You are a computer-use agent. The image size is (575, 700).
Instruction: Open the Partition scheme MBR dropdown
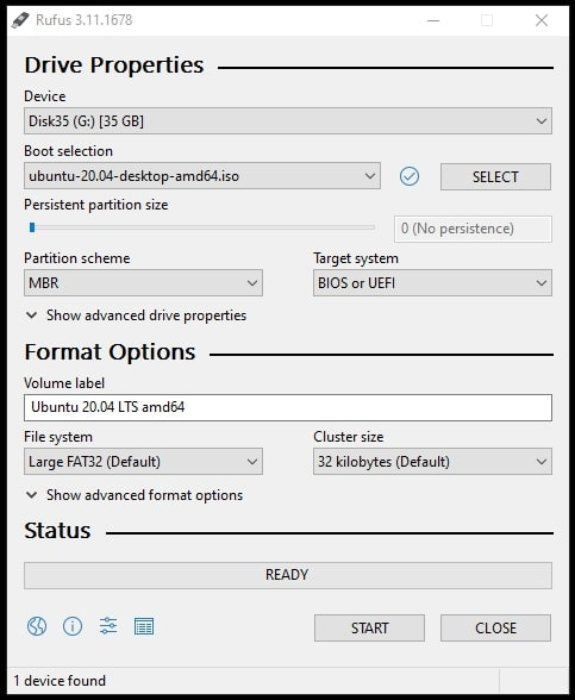pos(143,283)
